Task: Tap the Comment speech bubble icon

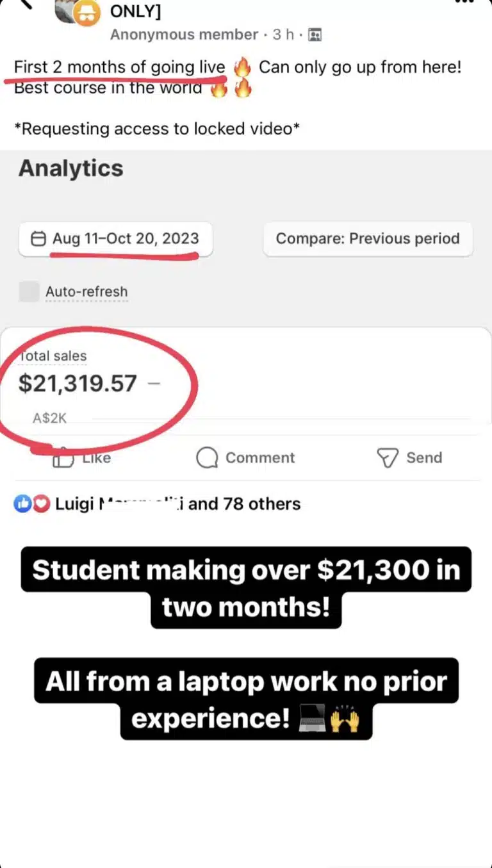Action: point(207,458)
